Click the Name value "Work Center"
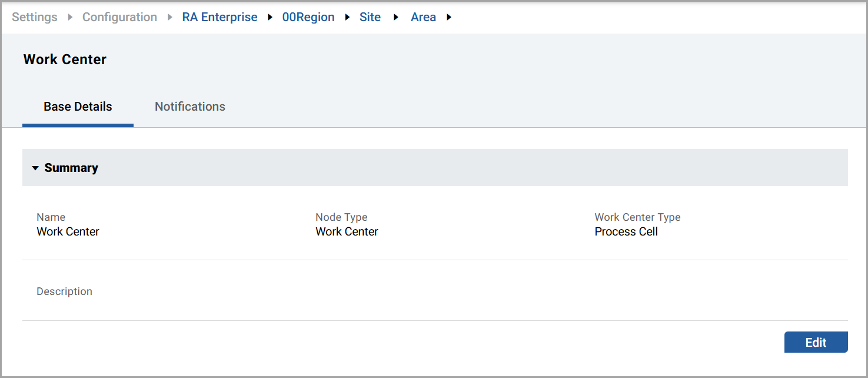This screenshot has height=378, width=868. (x=68, y=231)
